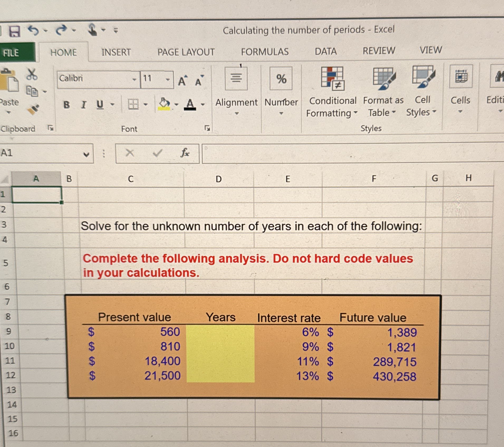Decrease font size with the smaller A
Screen dimensions: 504x447
[x=199, y=80]
